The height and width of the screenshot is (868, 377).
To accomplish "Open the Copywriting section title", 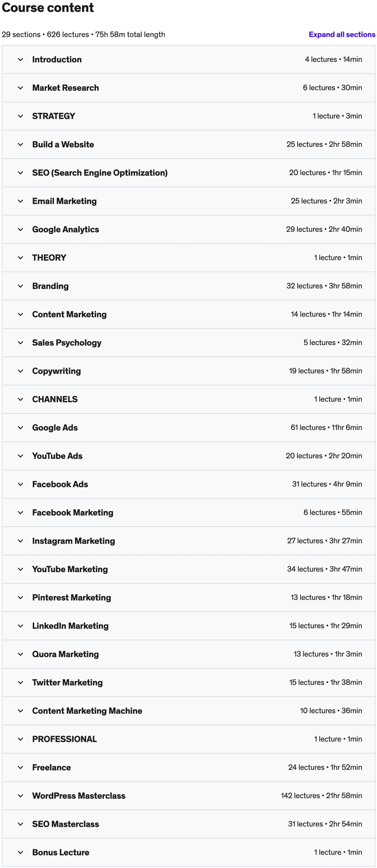I will [x=57, y=371].
